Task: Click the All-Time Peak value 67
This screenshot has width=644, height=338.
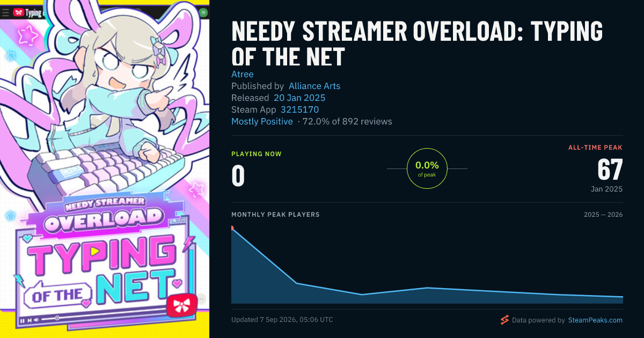Action: point(610,169)
